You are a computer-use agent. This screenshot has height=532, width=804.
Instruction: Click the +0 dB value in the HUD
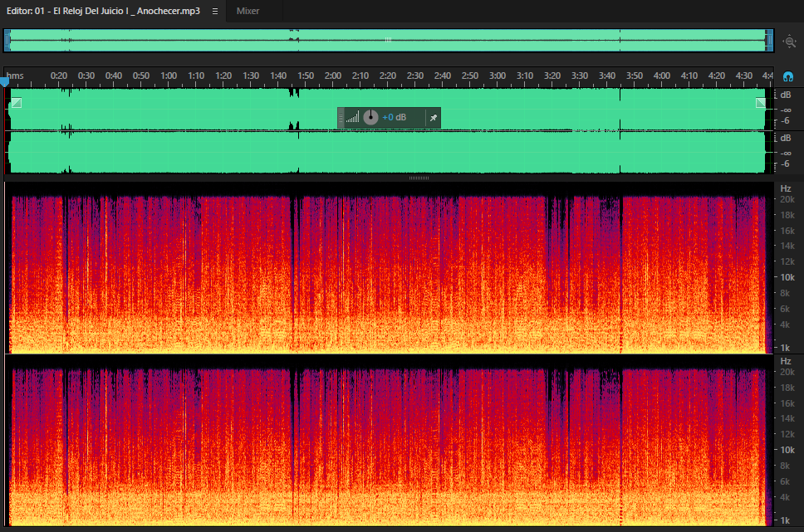pos(395,117)
